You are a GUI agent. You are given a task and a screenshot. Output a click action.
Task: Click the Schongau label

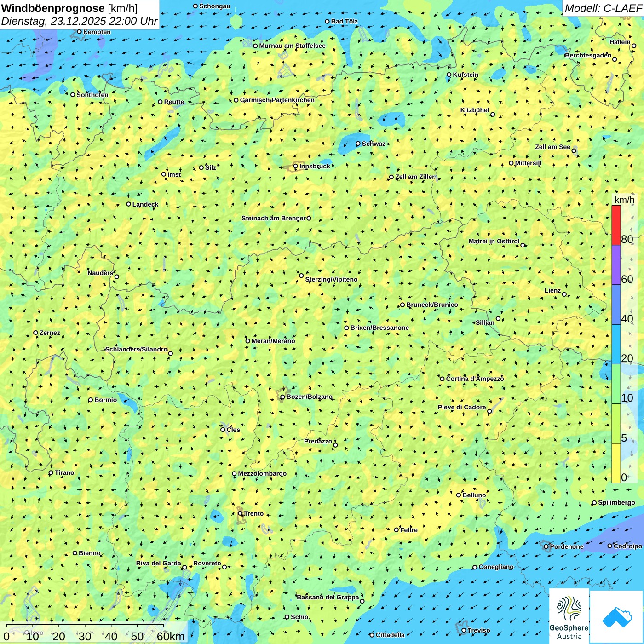click(215, 6)
